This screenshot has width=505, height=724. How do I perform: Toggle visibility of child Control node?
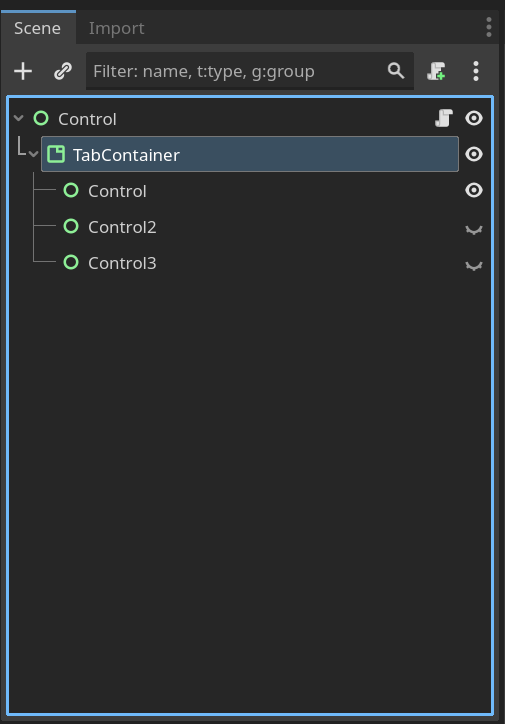(x=474, y=190)
